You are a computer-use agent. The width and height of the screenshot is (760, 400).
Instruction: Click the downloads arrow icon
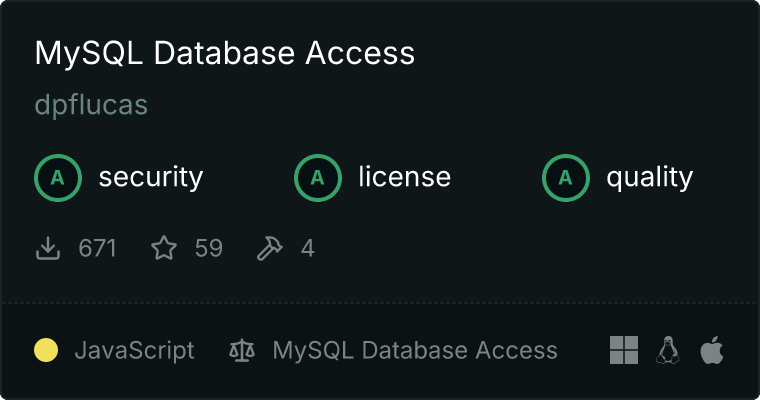pos(48,248)
